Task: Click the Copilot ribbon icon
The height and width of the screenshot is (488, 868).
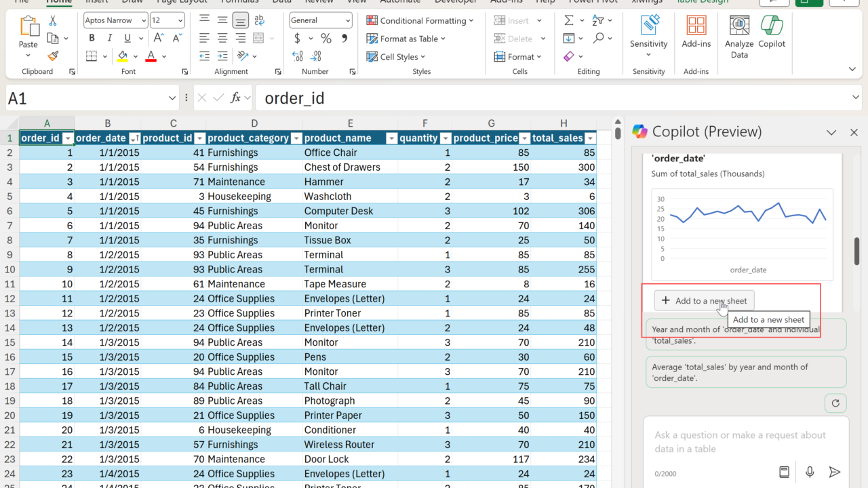Action: pyautogui.click(x=772, y=34)
